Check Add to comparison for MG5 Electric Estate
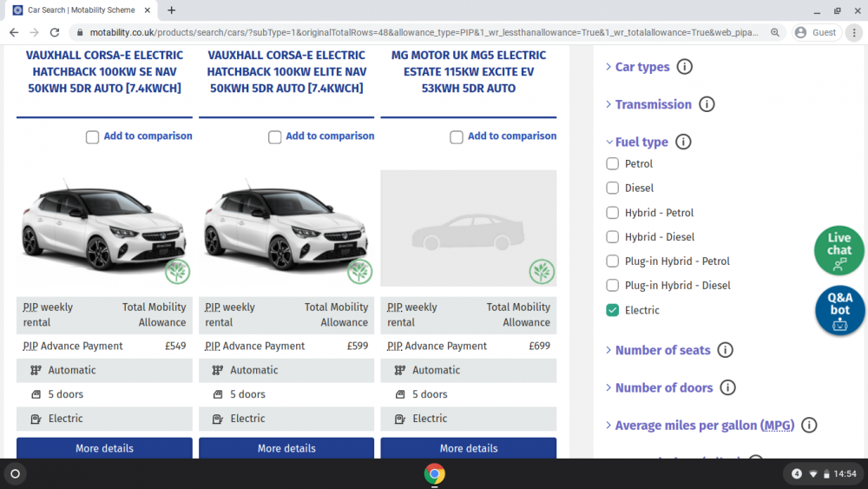The image size is (868, 489). tap(457, 136)
